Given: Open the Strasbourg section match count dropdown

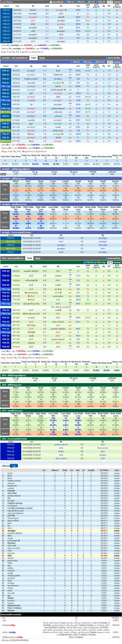Looking at the screenshot, I should [110, 62].
